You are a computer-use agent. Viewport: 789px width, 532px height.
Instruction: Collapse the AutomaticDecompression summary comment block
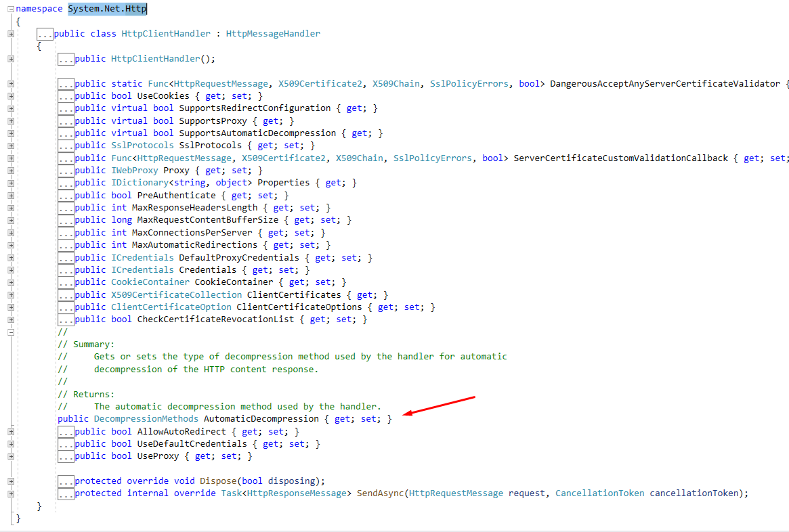point(11,332)
